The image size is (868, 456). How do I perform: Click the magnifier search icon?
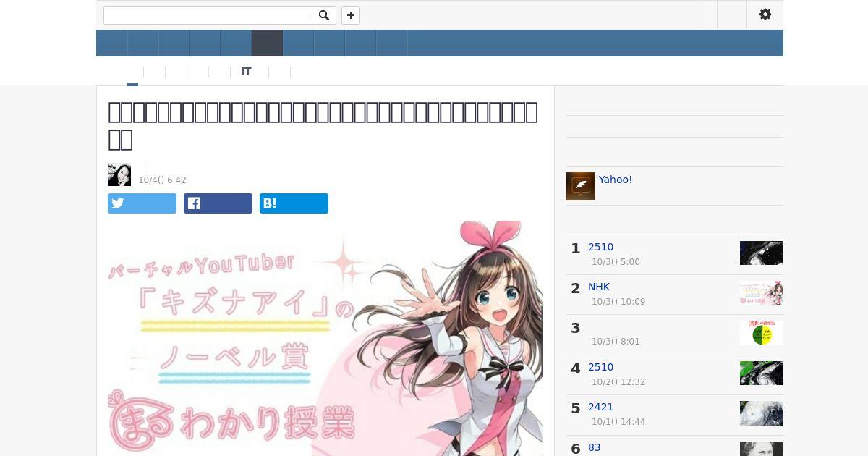click(324, 15)
